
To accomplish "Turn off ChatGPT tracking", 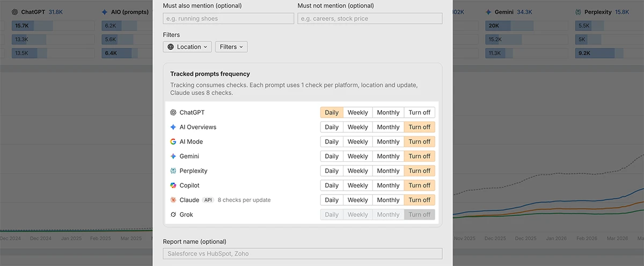I will pos(419,113).
